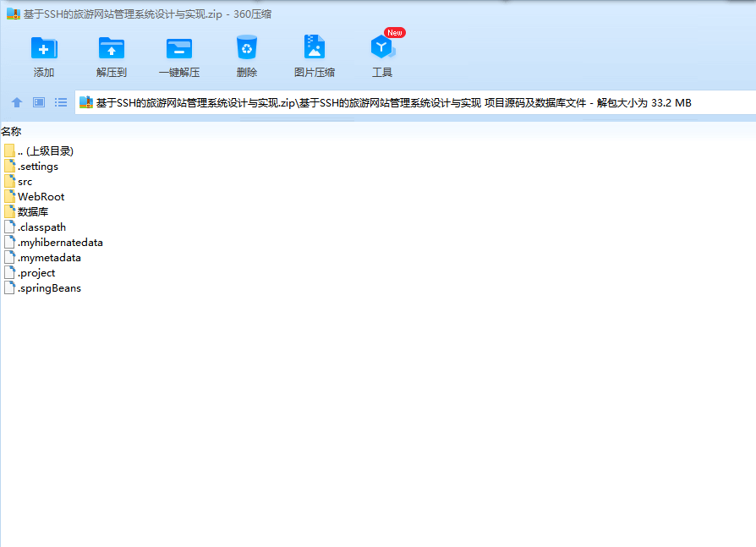
Task: Select the "数据库" folder name
Action: point(33,212)
